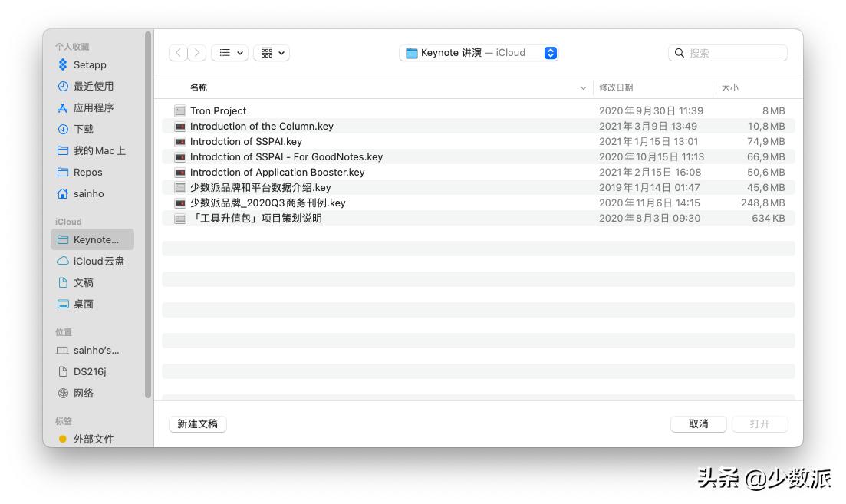Click the Application Booster.key file icon
Image resolution: width=846 pixels, height=504 pixels.
coord(180,172)
